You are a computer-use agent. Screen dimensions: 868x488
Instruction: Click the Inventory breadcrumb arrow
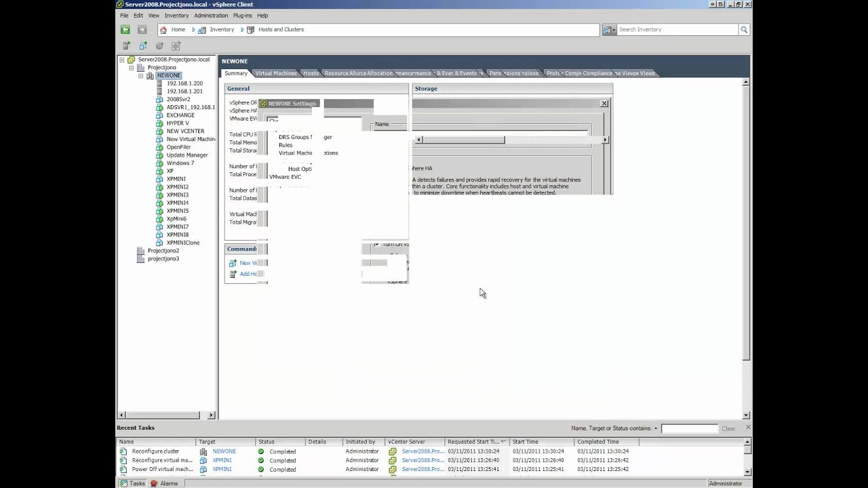coord(193,30)
